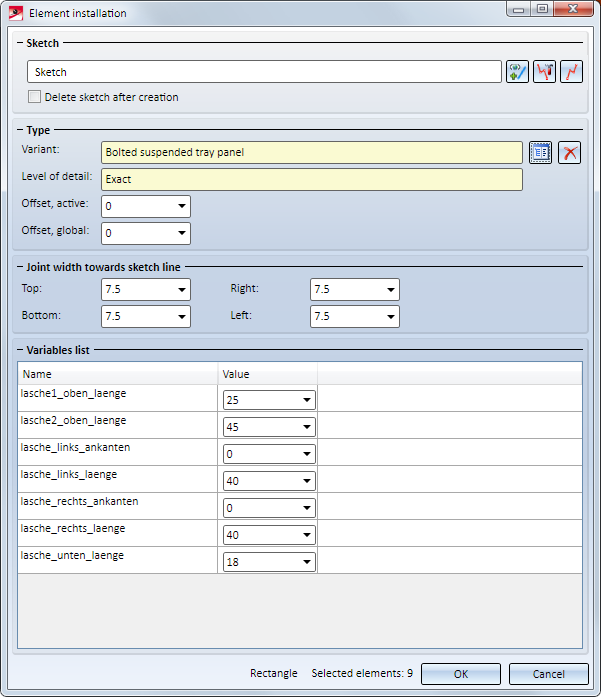Open the Offset, active dropdown
601x697 pixels.
(x=182, y=207)
